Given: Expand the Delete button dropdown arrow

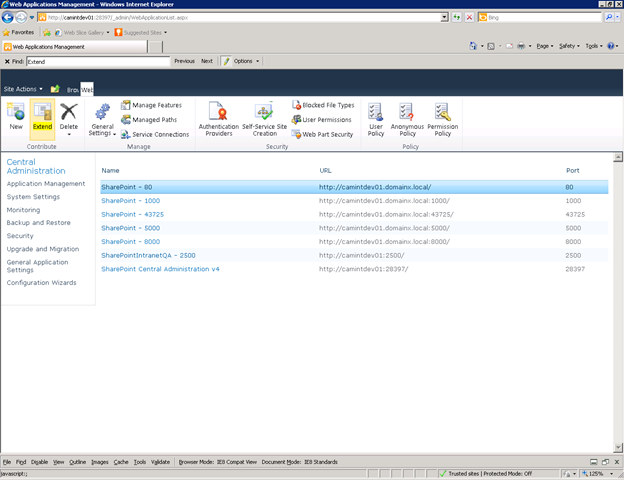Looking at the screenshot, I should point(69,135).
